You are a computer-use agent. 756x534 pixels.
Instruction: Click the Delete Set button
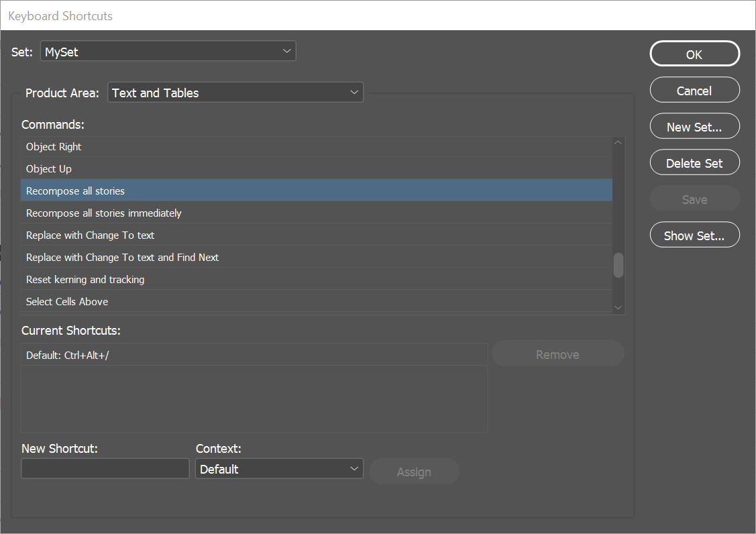[x=694, y=163]
